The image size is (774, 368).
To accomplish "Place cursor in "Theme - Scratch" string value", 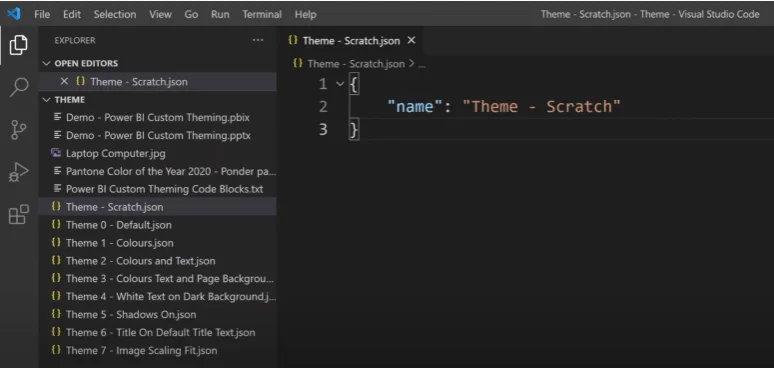I will coord(541,107).
